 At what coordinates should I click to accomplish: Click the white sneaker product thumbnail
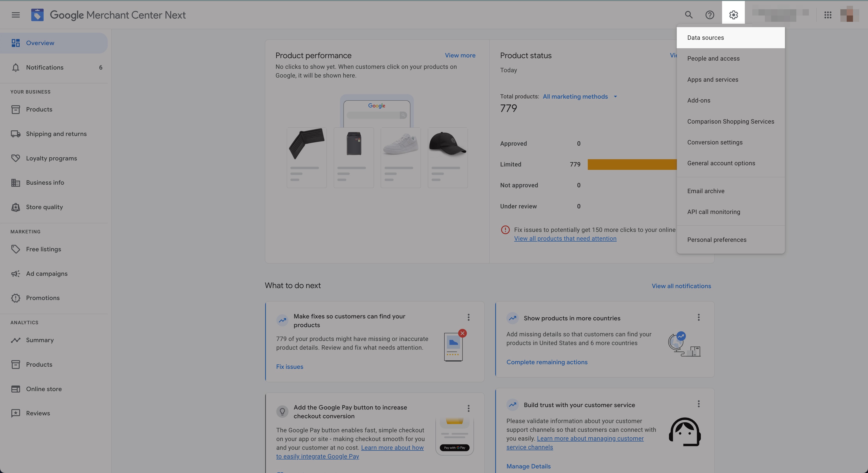coord(401,158)
